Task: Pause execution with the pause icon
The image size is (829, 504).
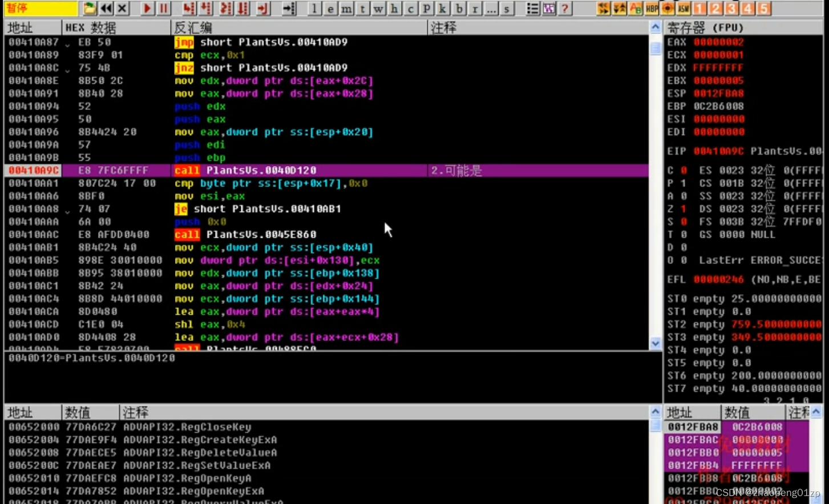Action: point(163,9)
